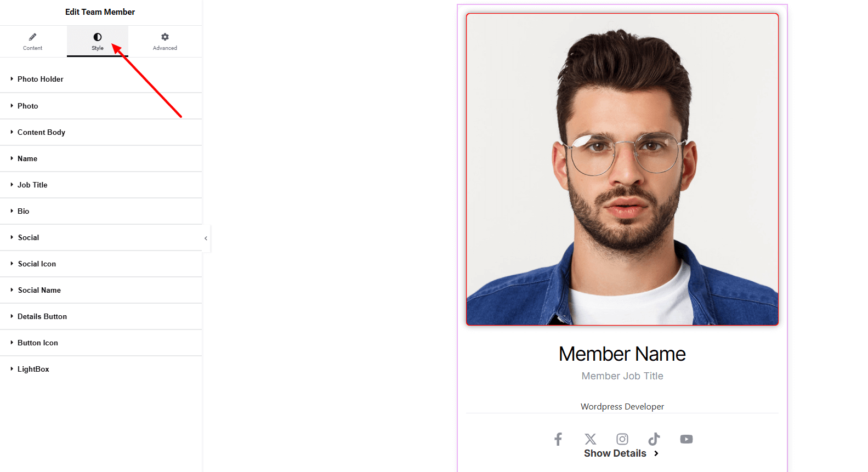Expand the Content Body section
The width and height of the screenshot is (868, 472).
[41, 132]
